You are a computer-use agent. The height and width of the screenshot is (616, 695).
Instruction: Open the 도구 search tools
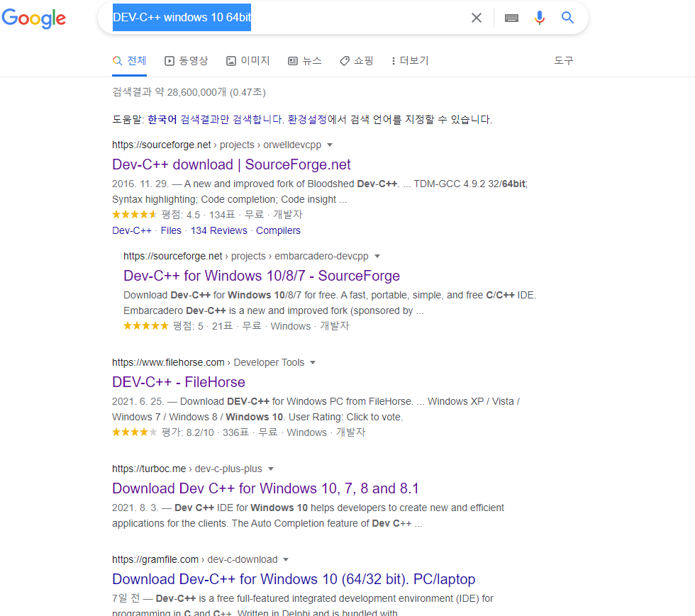(564, 61)
